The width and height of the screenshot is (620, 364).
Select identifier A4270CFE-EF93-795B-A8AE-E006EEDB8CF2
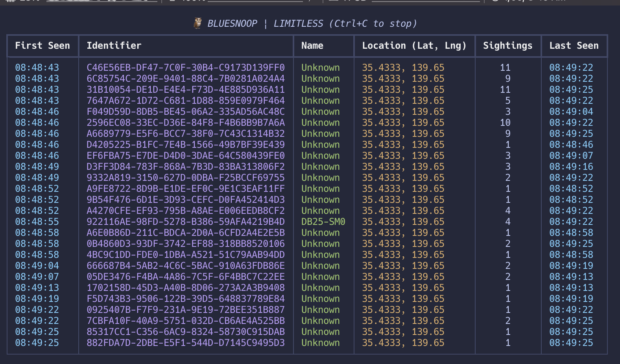[x=186, y=211]
